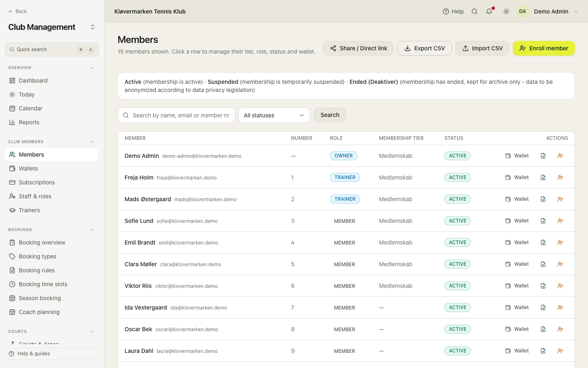588x368 pixels.
Task: Click the Search button
Action: (x=330, y=115)
